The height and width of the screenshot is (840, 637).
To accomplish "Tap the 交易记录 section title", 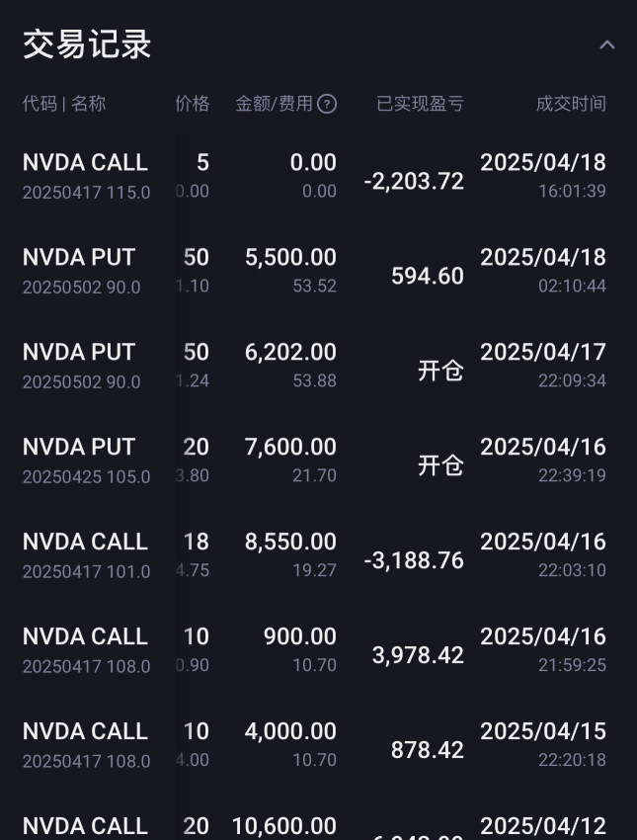I will click(87, 43).
